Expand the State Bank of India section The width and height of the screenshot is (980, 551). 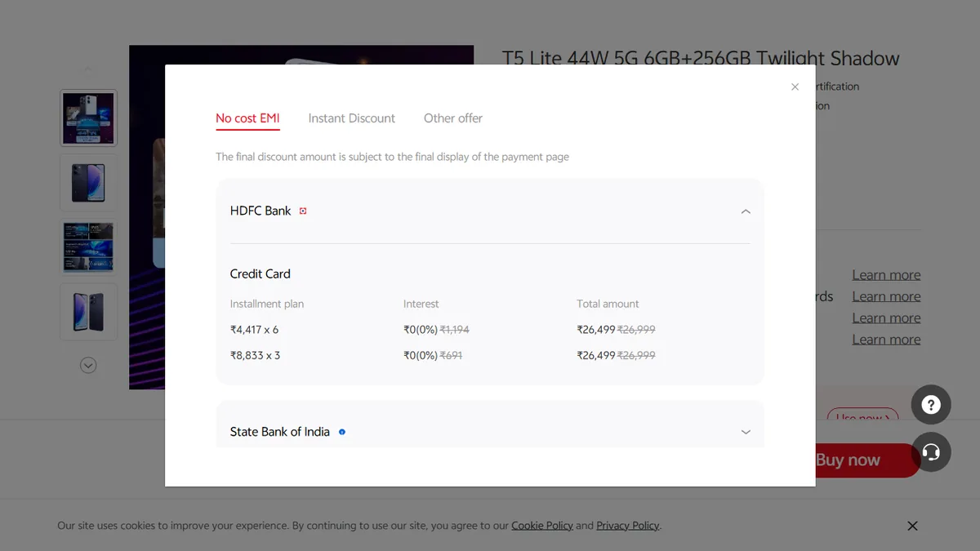[x=746, y=432]
